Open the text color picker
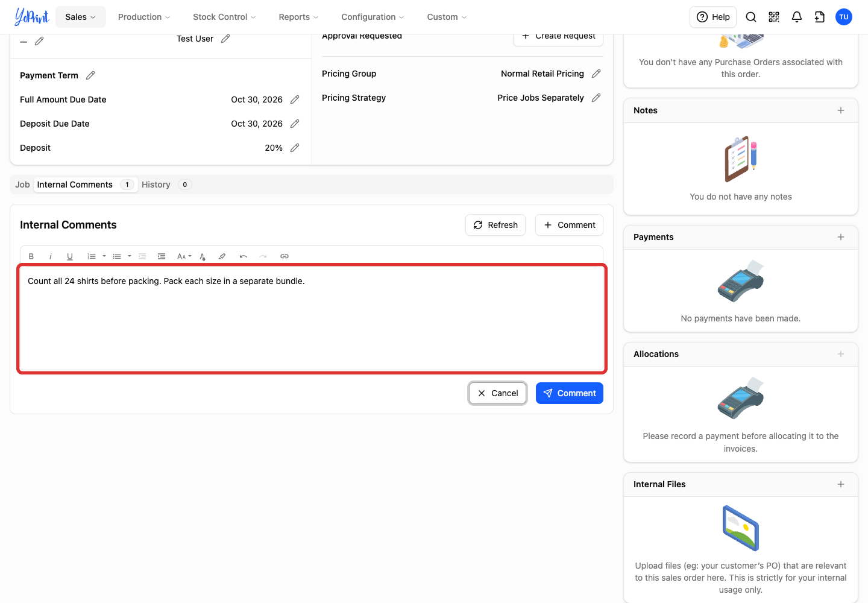 (203, 256)
